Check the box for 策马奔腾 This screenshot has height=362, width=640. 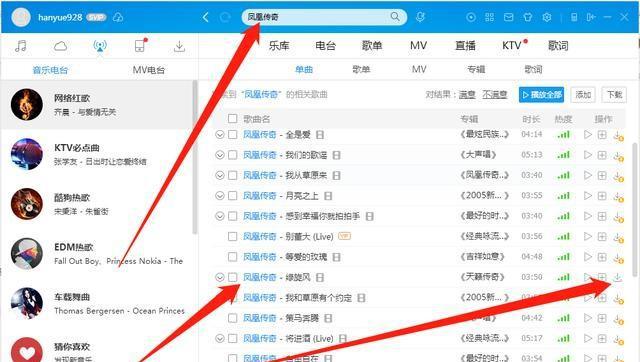pyautogui.click(x=233, y=318)
